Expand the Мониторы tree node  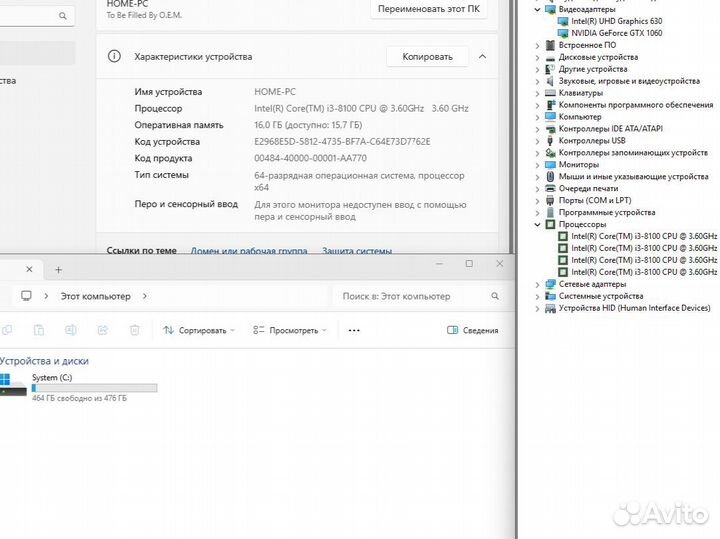[538, 165]
